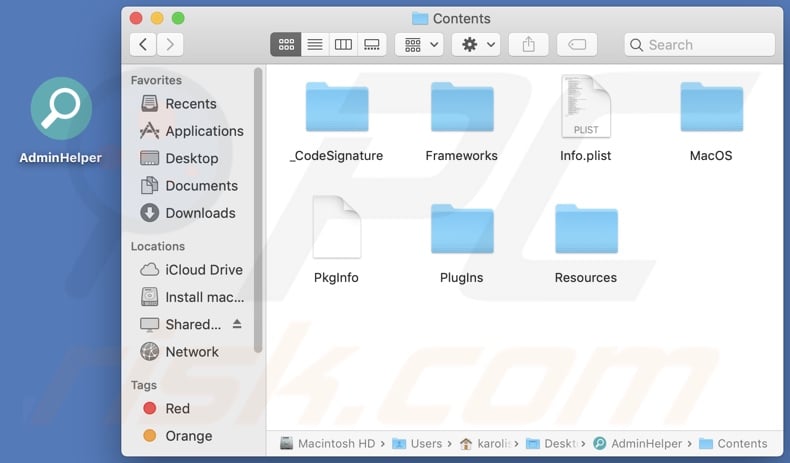Switch to gallery view
Image resolution: width=790 pixels, height=463 pixels.
pos(372,45)
